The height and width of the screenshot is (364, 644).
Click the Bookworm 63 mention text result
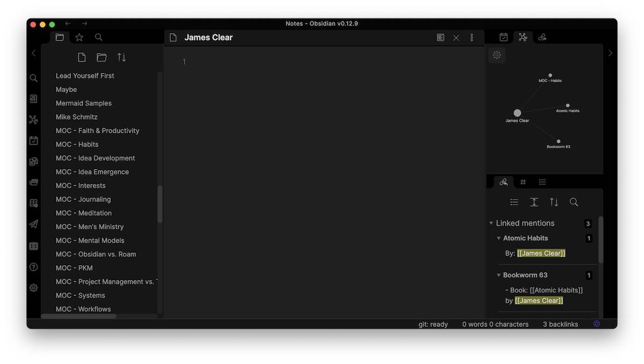click(544, 295)
